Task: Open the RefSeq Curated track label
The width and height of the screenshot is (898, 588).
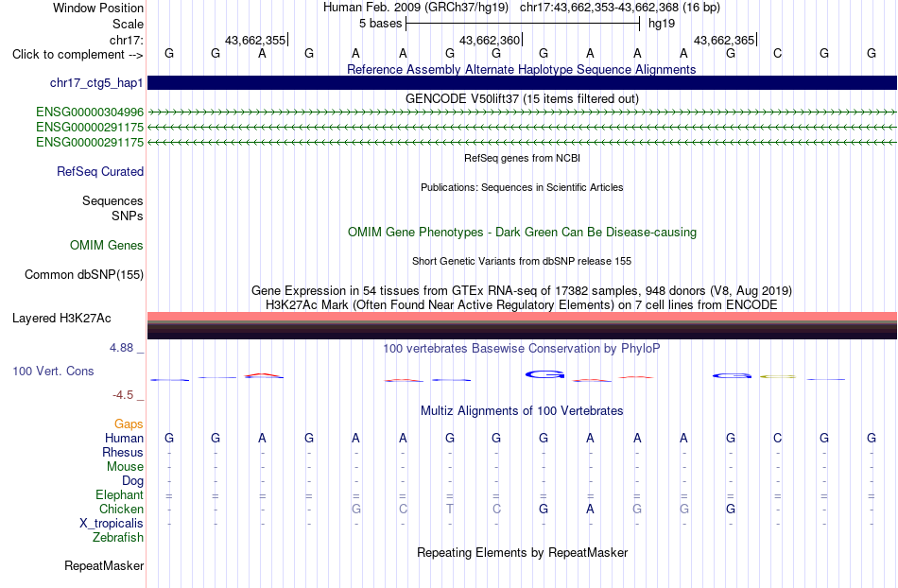Action: point(100,172)
